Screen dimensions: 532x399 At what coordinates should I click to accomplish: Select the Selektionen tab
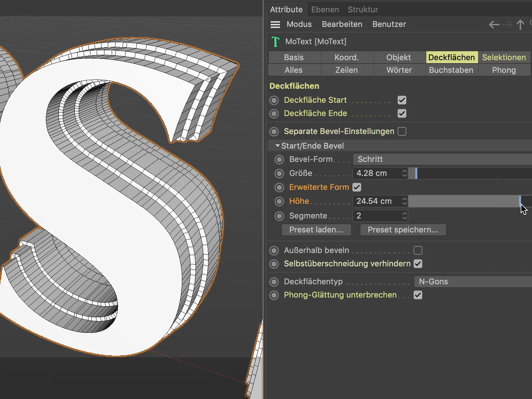coord(504,57)
